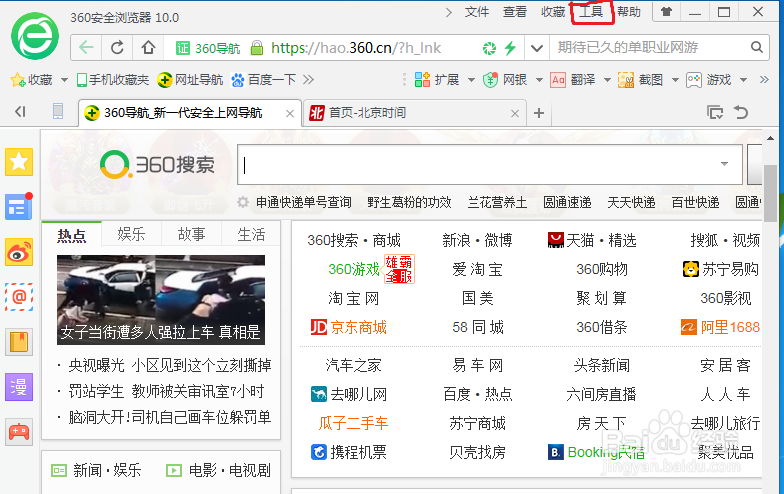Expand the 截图 dropdown arrow
Screen dimensions: 784x494
pos(675,80)
